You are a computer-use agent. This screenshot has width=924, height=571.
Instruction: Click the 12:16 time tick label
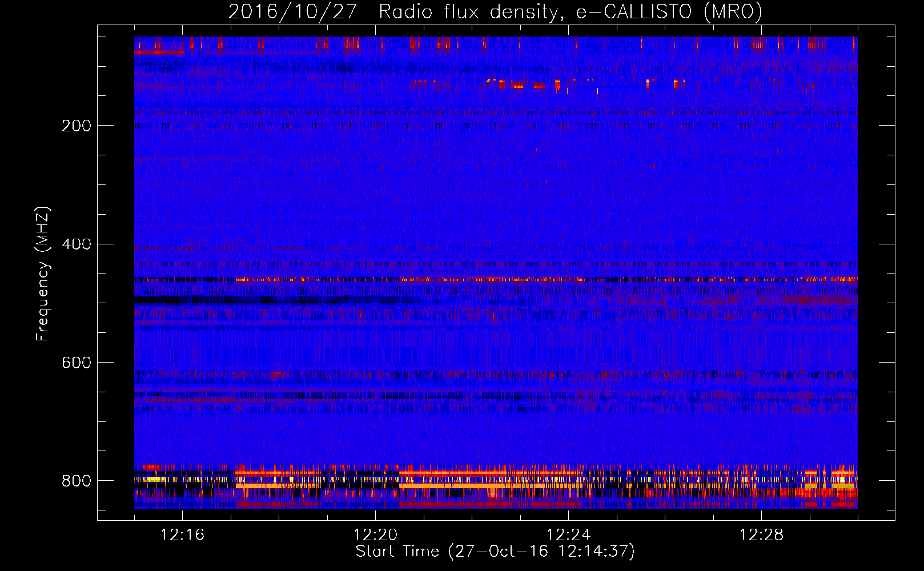tap(182, 535)
